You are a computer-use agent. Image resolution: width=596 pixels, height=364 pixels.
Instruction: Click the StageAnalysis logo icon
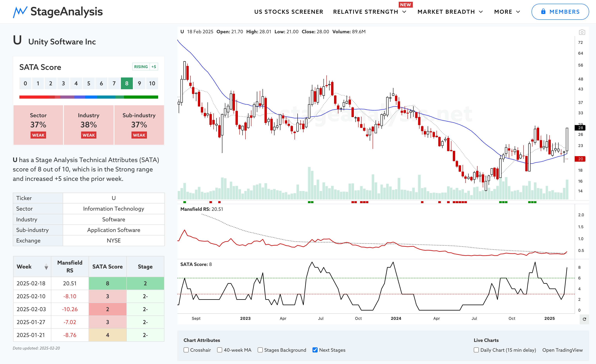[20, 12]
